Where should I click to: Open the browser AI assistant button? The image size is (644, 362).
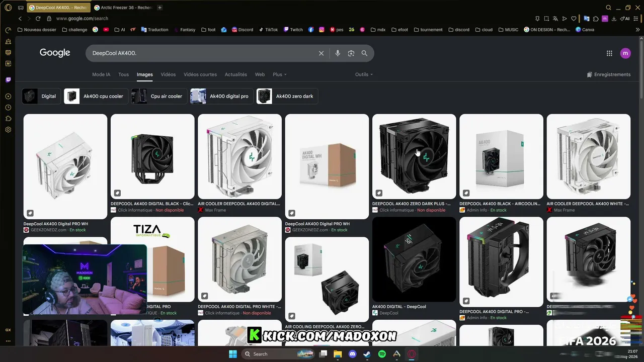[x=625, y=19]
